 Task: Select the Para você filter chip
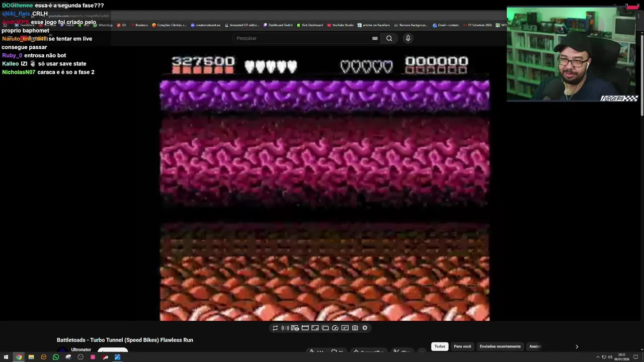pos(462,346)
